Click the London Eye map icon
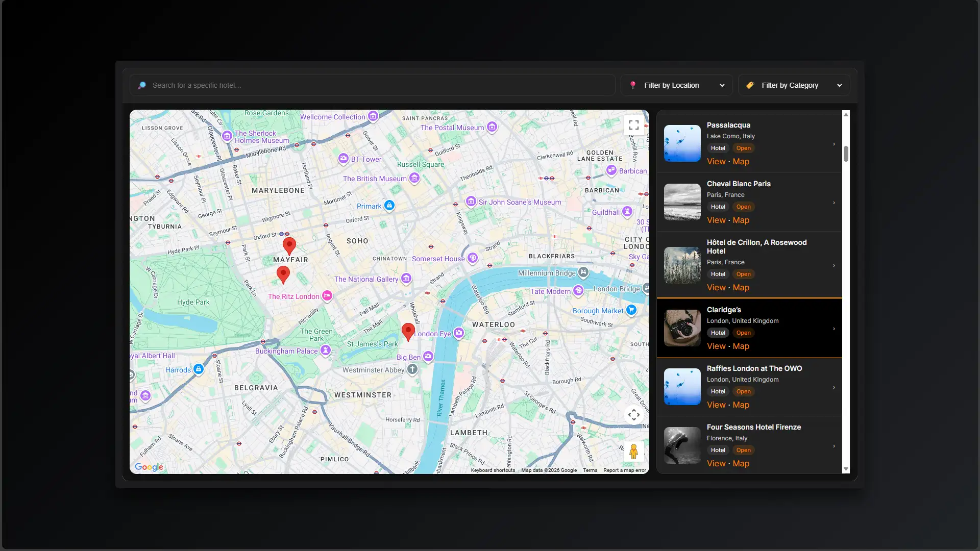The image size is (980, 551). point(459,333)
